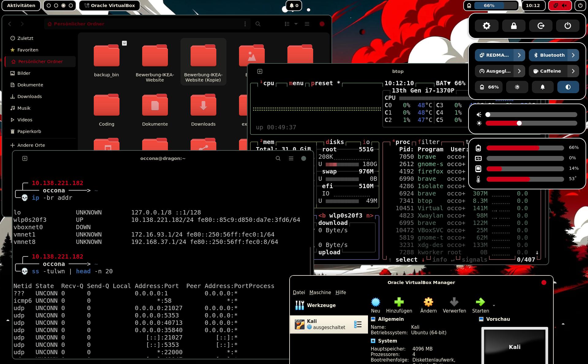The width and height of the screenshot is (588, 364).
Task: Toggle the Bluetooth quick setting
Action: pos(548,55)
